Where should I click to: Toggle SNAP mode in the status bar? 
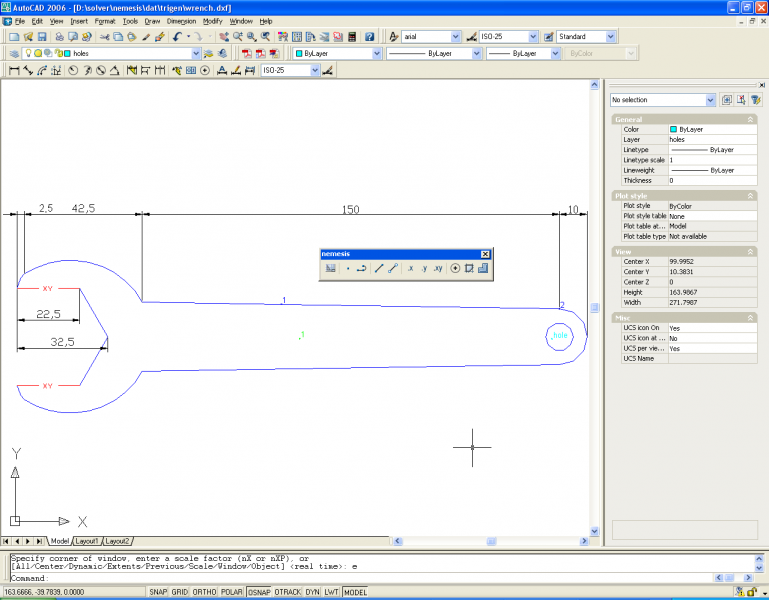click(158, 592)
